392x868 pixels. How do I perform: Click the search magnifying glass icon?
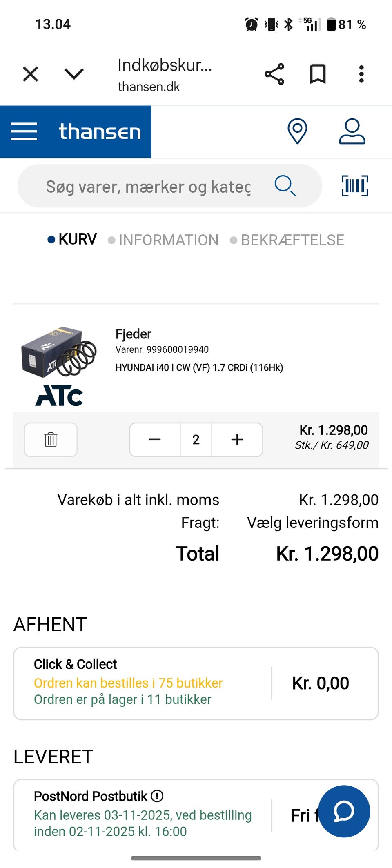285,186
